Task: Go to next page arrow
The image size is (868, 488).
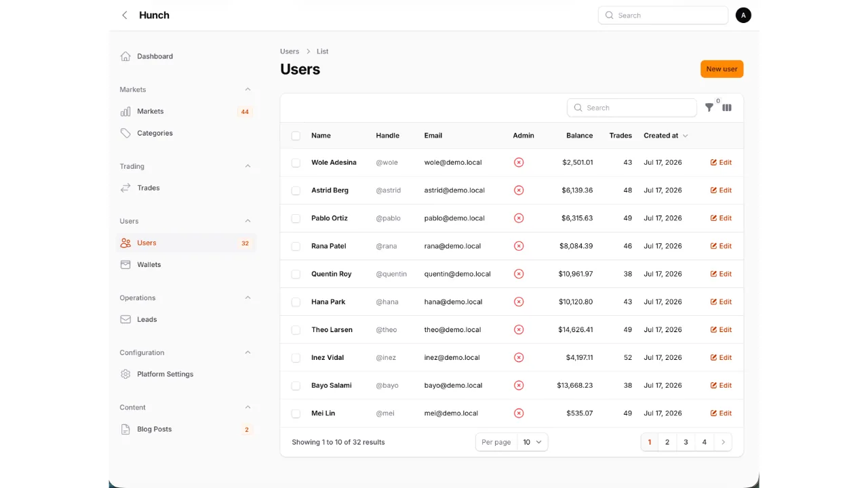Action: coord(723,442)
